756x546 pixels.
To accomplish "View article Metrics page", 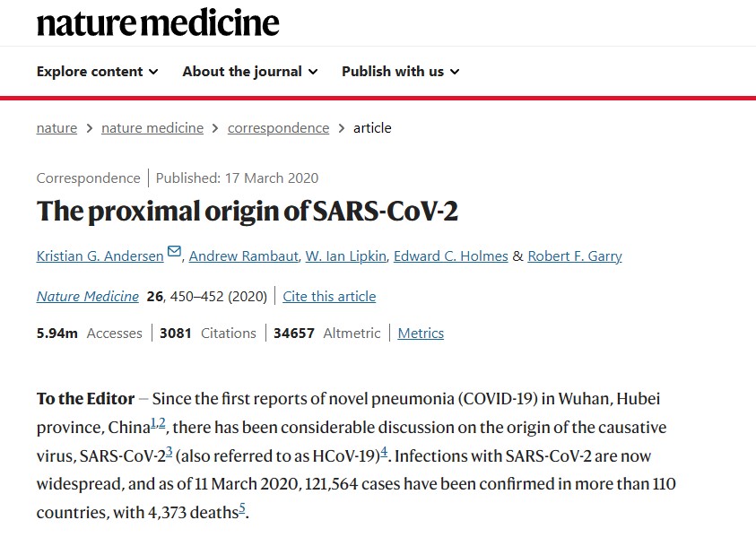I will 421,334.
